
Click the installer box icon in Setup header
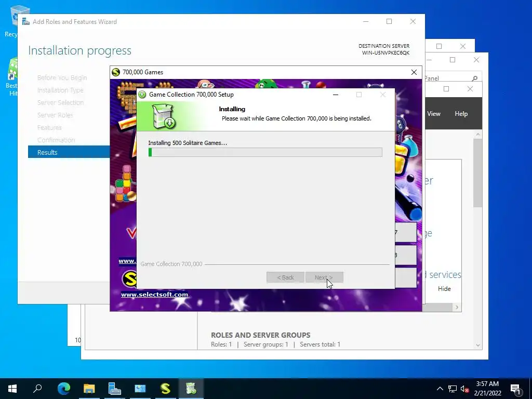click(x=164, y=116)
